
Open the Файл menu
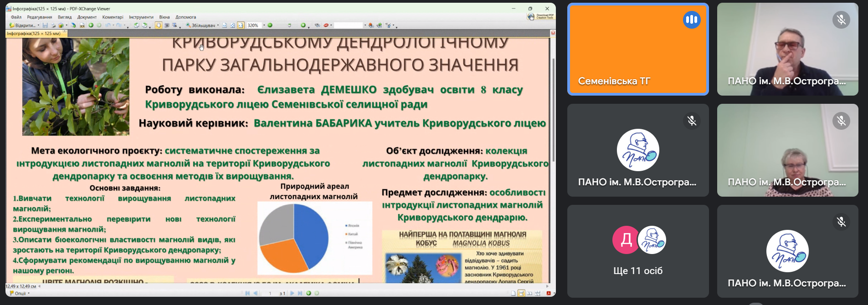(x=16, y=17)
